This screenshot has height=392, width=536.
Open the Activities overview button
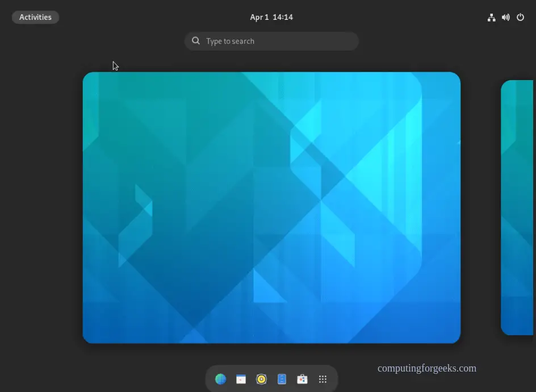click(35, 17)
